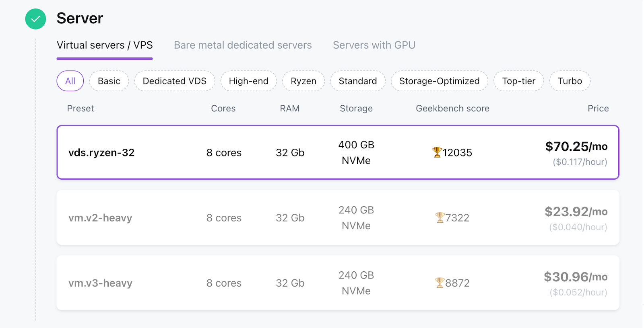
Task: Click the Geekbench score column header
Action: pos(452,109)
